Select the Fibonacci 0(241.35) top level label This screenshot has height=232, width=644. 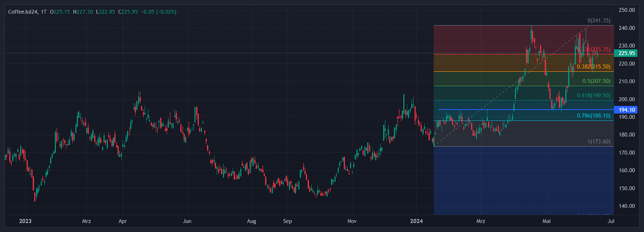pos(599,21)
